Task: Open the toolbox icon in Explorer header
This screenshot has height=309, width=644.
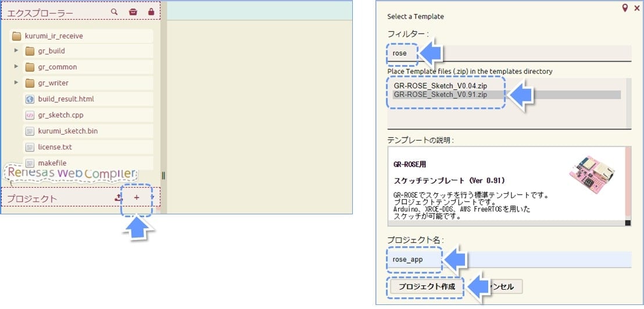Action: tap(133, 12)
